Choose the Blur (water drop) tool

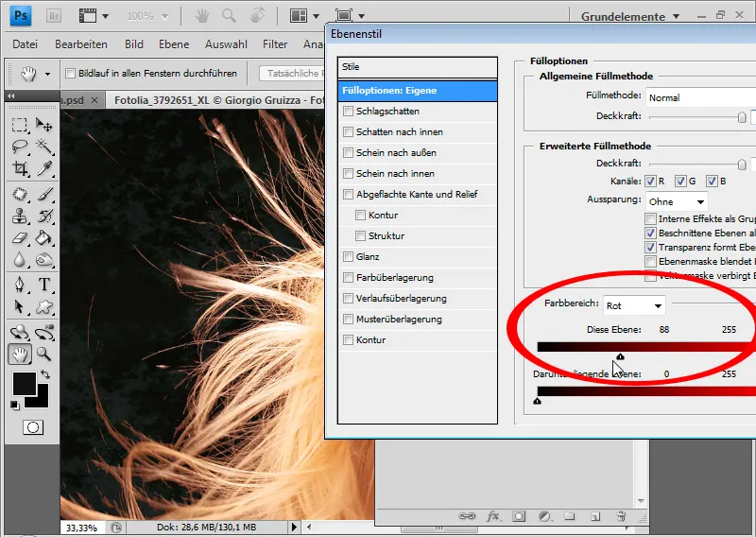[19, 260]
